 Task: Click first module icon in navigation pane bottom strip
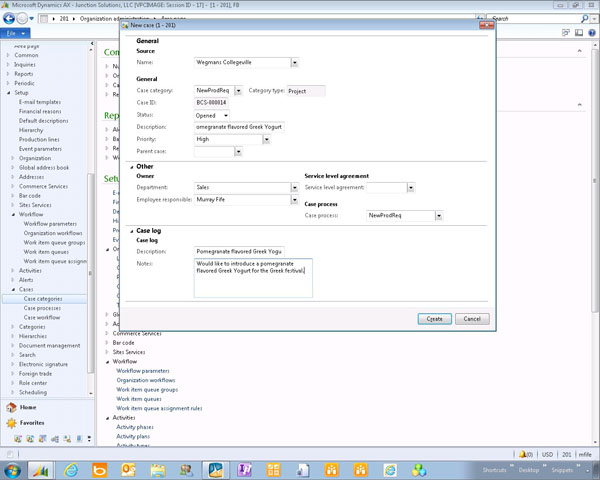coord(18,439)
